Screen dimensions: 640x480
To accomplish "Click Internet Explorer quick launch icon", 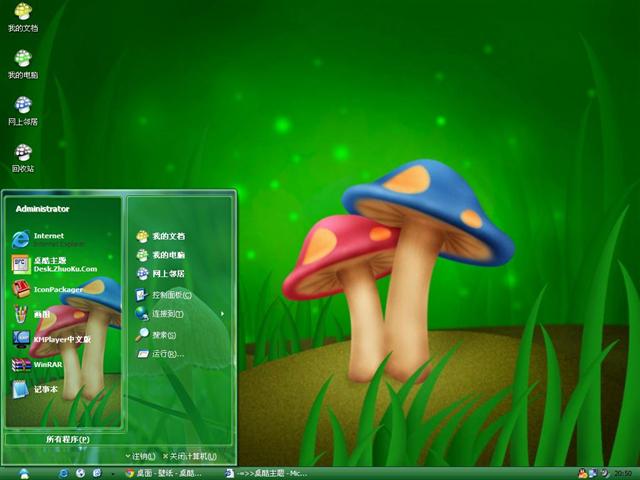I will pos(63,473).
